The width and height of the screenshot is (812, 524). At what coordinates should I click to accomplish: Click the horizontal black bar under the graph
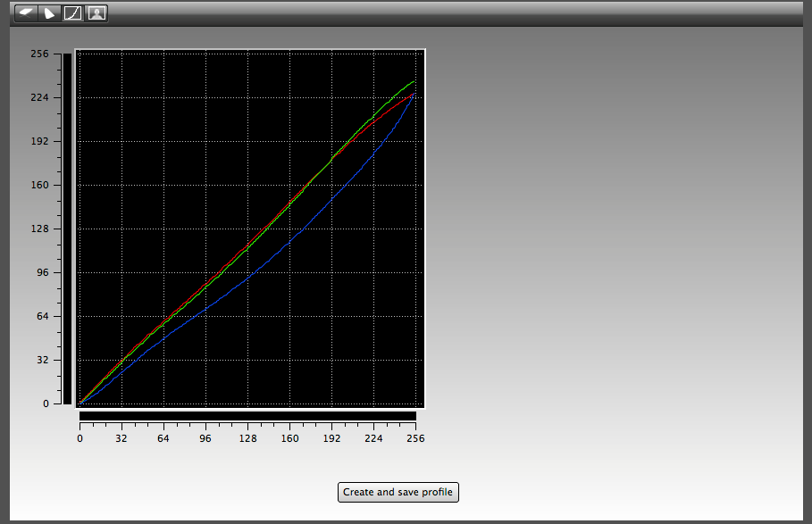pyautogui.click(x=247, y=416)
